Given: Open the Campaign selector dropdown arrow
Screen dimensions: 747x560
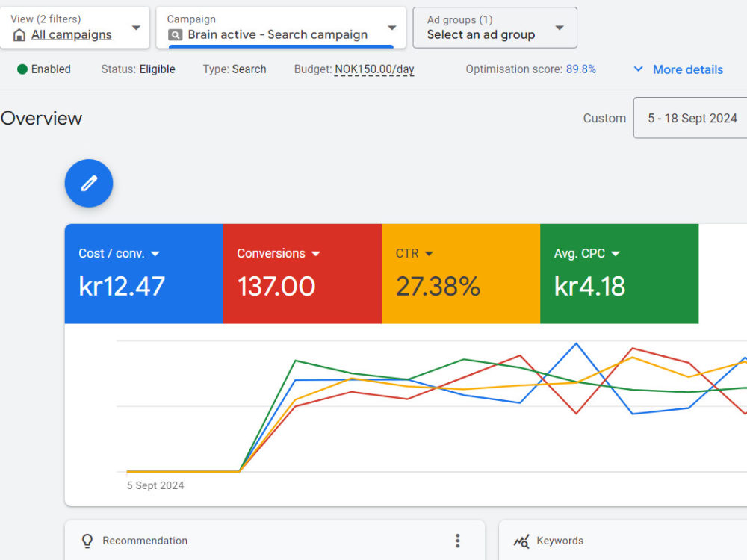Looking at the screenshot, I should [392, 28].
